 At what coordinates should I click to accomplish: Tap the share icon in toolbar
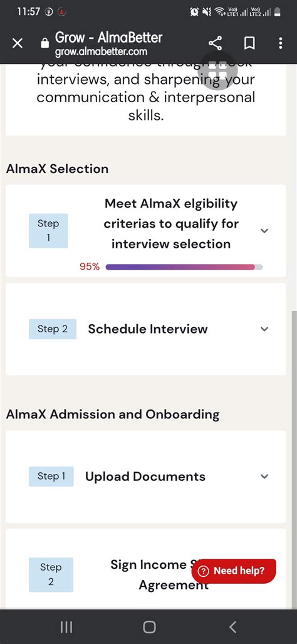coord(215,43)
